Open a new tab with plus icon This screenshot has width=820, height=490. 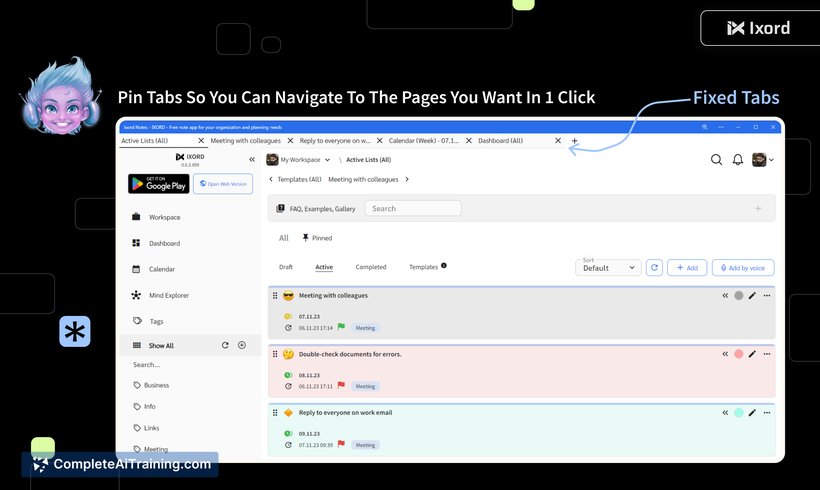pos(575,141)
